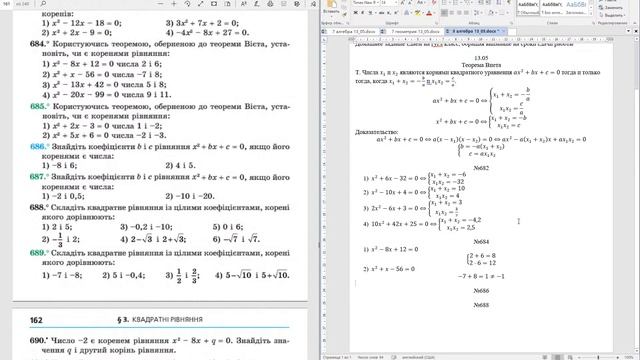Apply the yellow text highlight color
The image size is (640, 360).
point(418,13)
